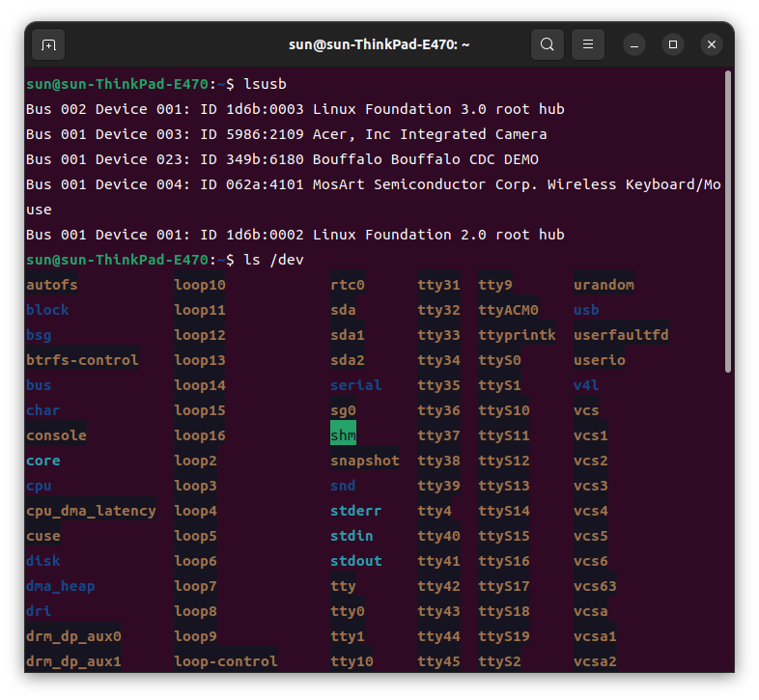Click the stdout link entry
Image resolution: width=759 pixels, height=700 pixels.
point(355,561)
